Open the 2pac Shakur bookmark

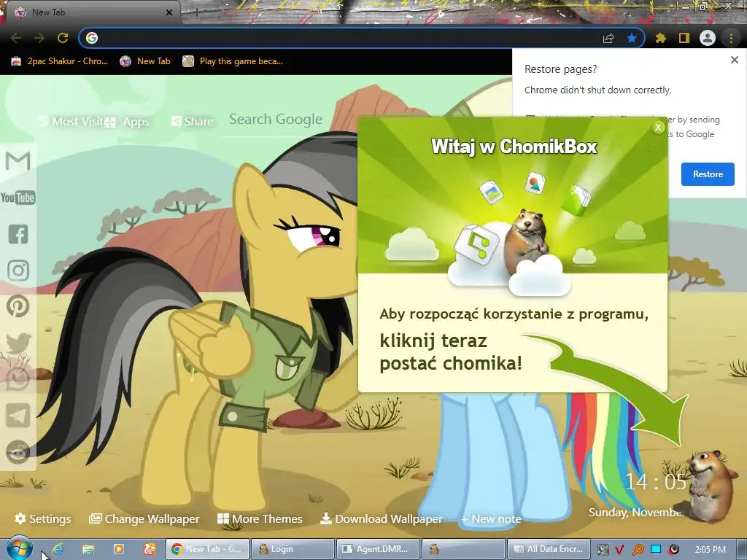(x=60, y=61)
